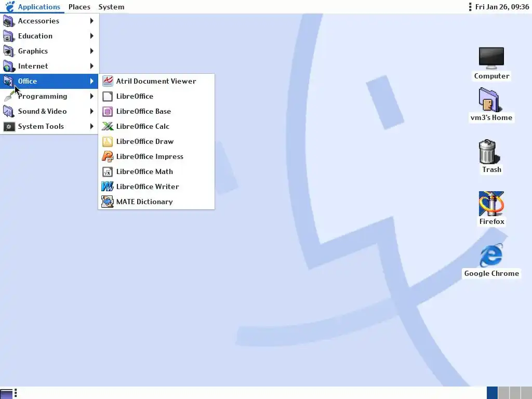This screenshot has height=399, width=532.
Task: Select the vm3's Home folder icon
Action: coord(490,100)
